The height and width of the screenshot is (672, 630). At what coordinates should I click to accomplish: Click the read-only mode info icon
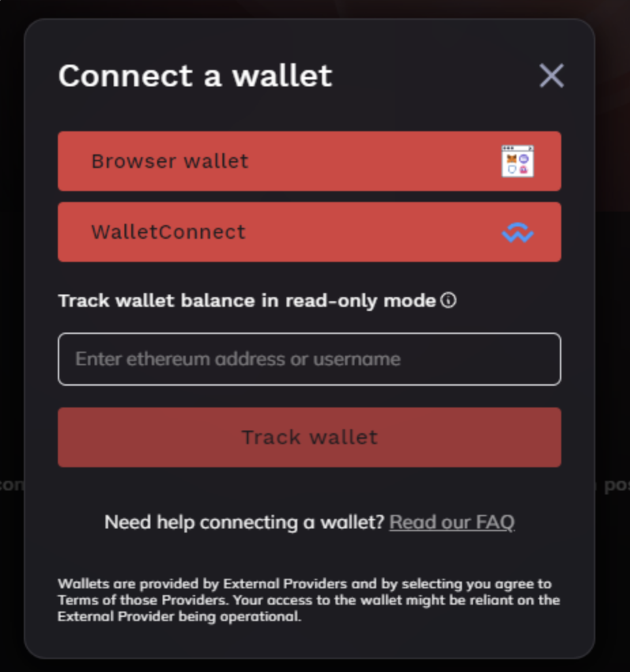(448, 300)
